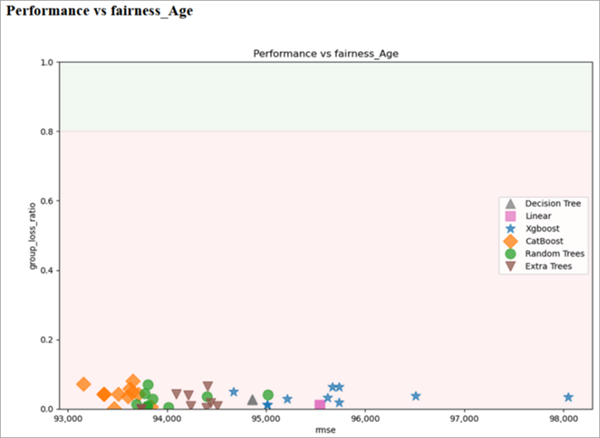
Task: Select the gray Decision Tree triangle data point
Action: [x=253, y=399]
